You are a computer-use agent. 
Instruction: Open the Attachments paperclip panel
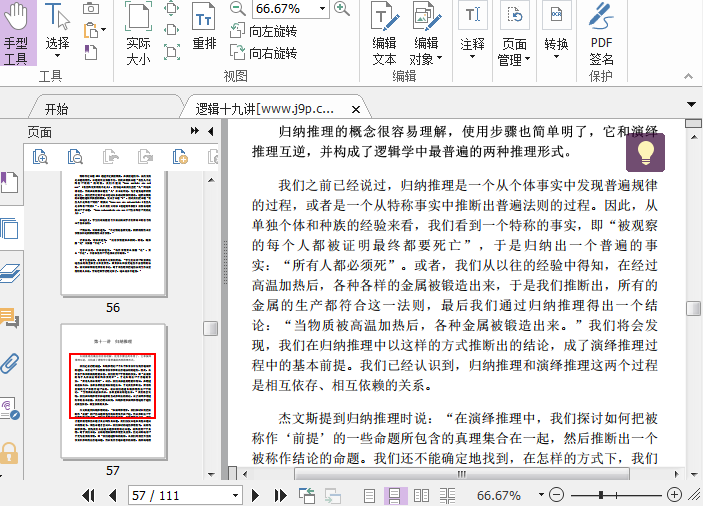(x=9, y=363)
